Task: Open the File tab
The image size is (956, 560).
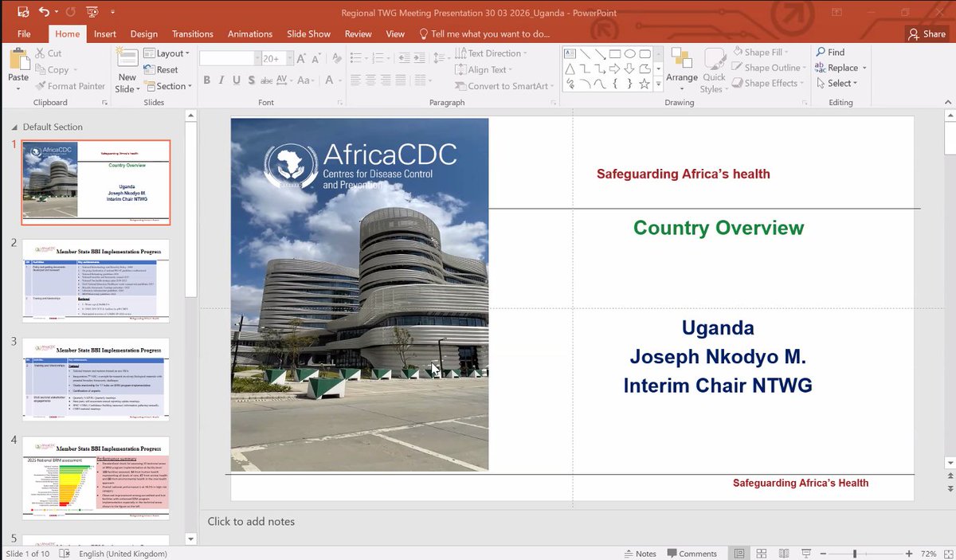Action: (x=24, y=34)
